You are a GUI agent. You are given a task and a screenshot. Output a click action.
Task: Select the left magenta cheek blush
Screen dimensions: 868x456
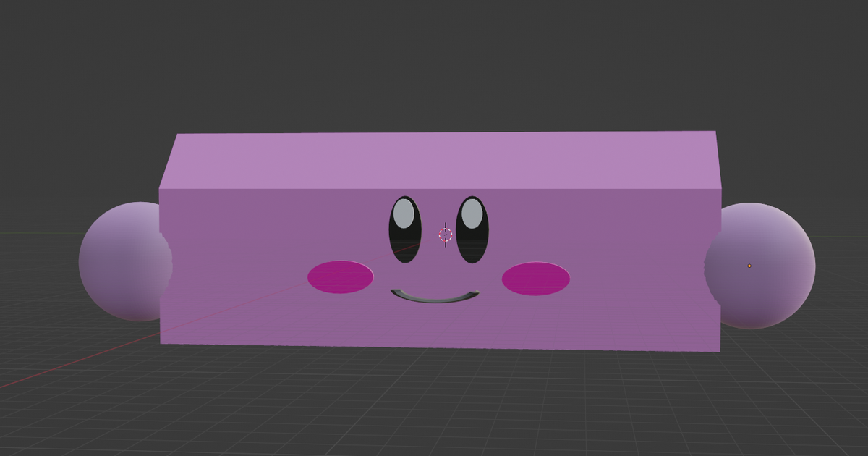[x=341, y=277]
